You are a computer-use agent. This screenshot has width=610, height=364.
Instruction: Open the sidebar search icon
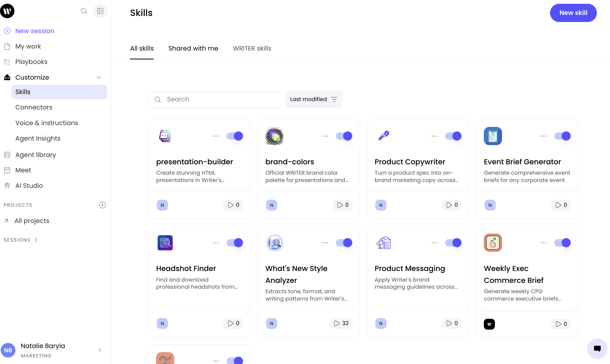tap(84, 11)
